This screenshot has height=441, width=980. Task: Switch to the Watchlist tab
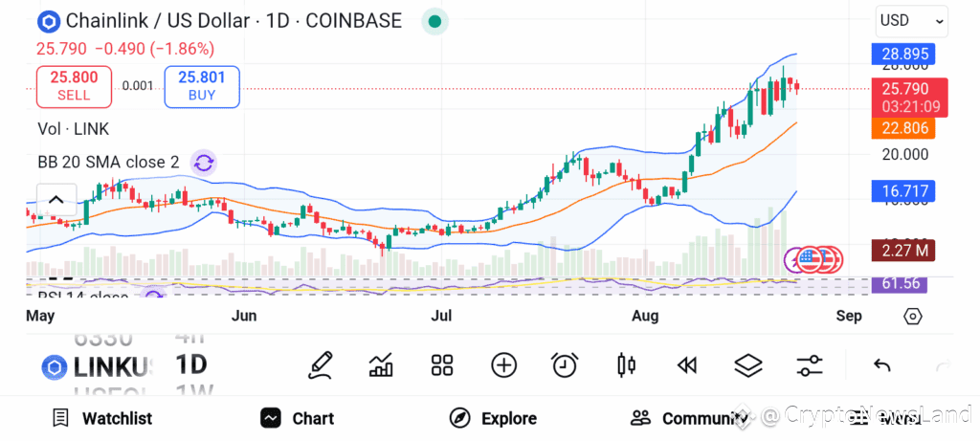click(x=102, y=418)
